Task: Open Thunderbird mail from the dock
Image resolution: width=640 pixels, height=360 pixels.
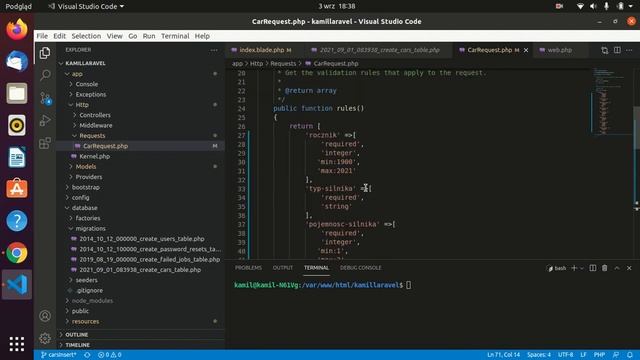Action: [x=17, y=61]
